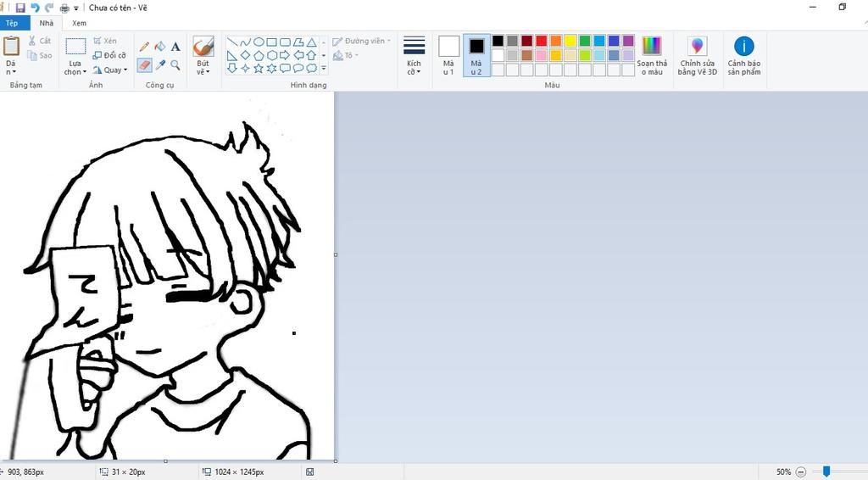Image resolution: width=868 pixels, height=480 pixels.
Task: Select the Polygon shape
Action: (x=298, y=42)
